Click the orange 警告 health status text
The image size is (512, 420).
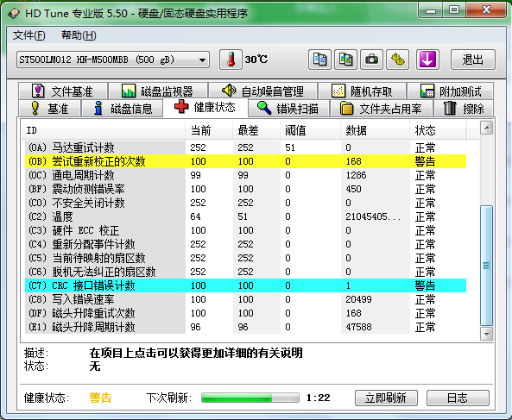click(100, 398)
